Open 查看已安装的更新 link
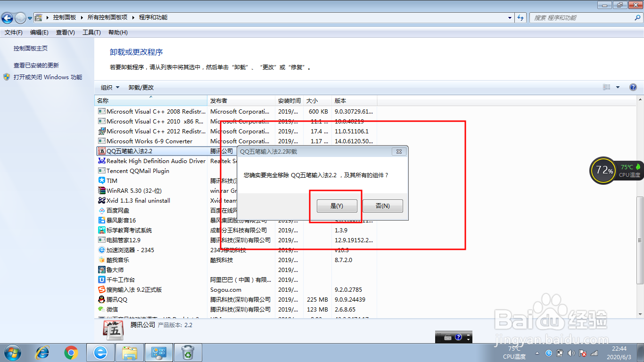The width and height of the screenshot is (644, 362). click(x=36, y=66)
